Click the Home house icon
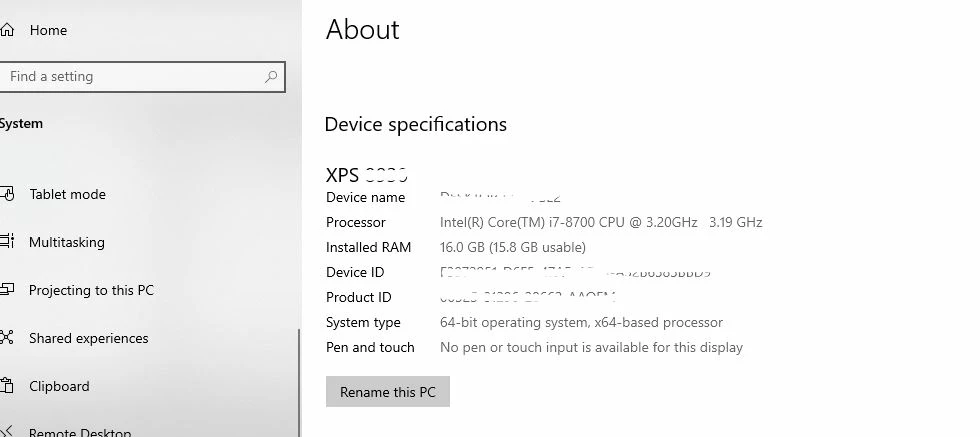Viewport: 980px width, 437px height. pos(6,30)
